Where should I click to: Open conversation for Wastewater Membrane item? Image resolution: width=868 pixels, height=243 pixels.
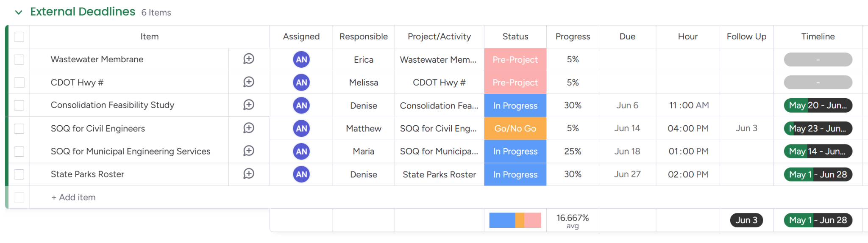click(249, 59)
